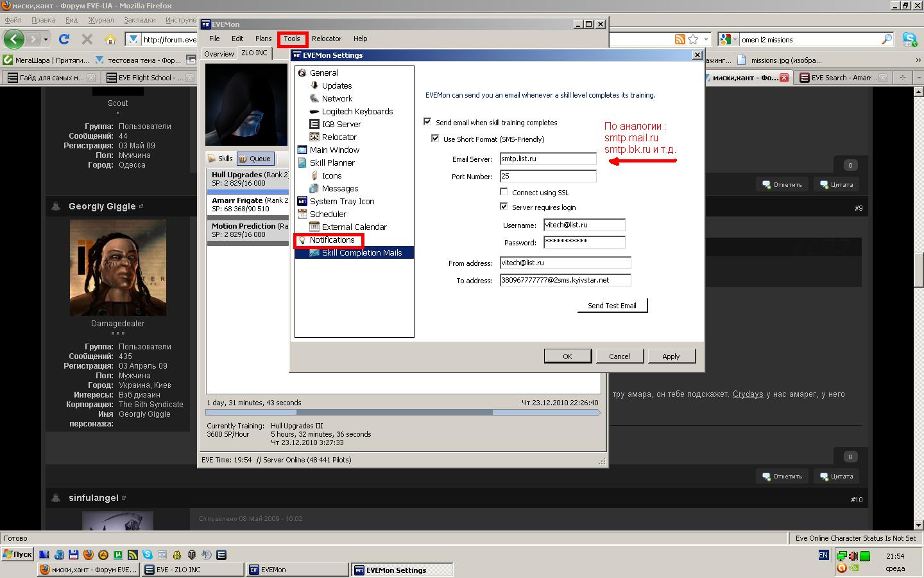
Task: Select External Calendar settings item
Action: pyautogui.click(x=354, y=227)
